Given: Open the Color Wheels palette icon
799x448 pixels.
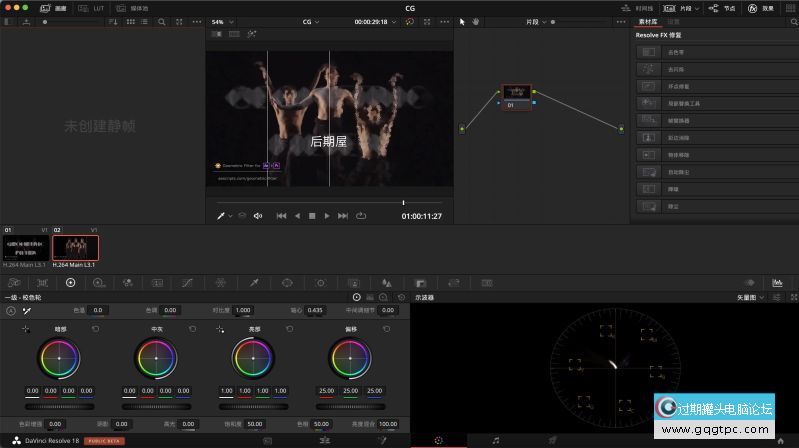Looking at the screenshot, I should [70, 283].
